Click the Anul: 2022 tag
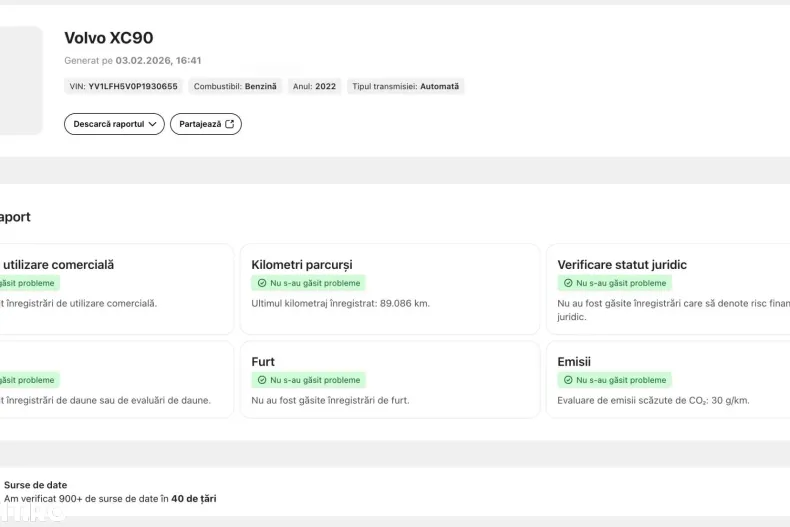Viewport: 790px width, 527px height. coord(314,87)
